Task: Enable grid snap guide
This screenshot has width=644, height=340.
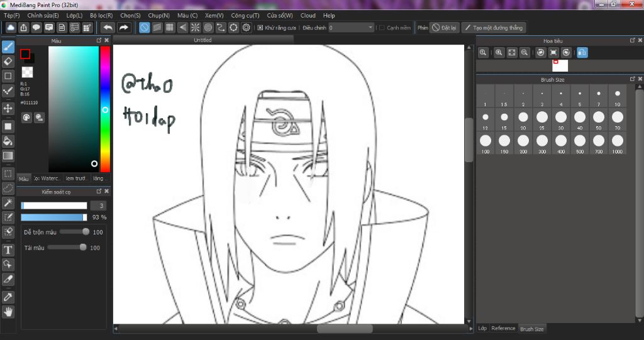Action: tap(170, 28)
